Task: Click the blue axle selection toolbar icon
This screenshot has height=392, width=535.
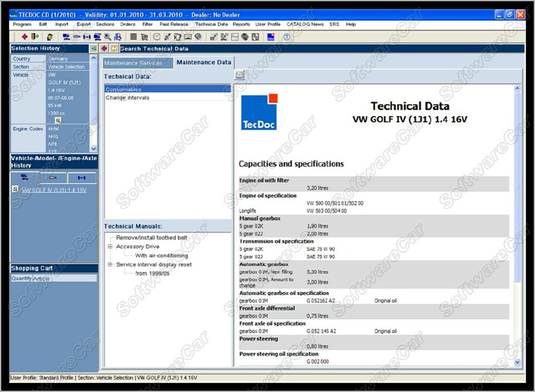Action: (x=87, y=37)
